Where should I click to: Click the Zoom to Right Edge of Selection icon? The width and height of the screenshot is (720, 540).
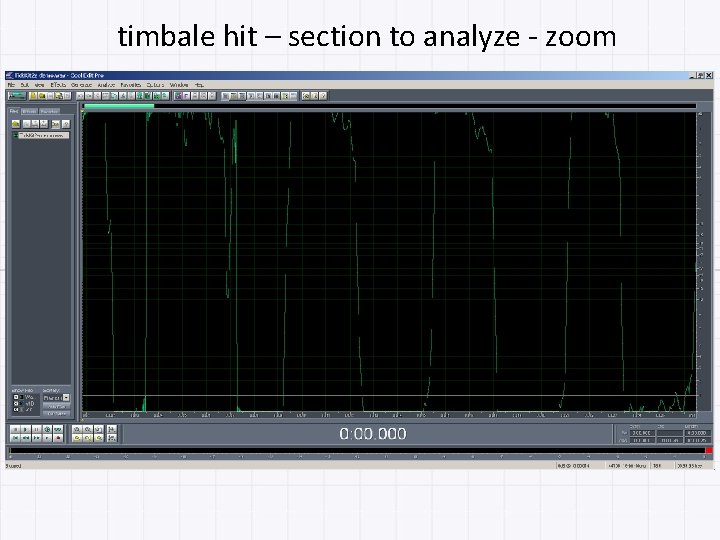99,438
